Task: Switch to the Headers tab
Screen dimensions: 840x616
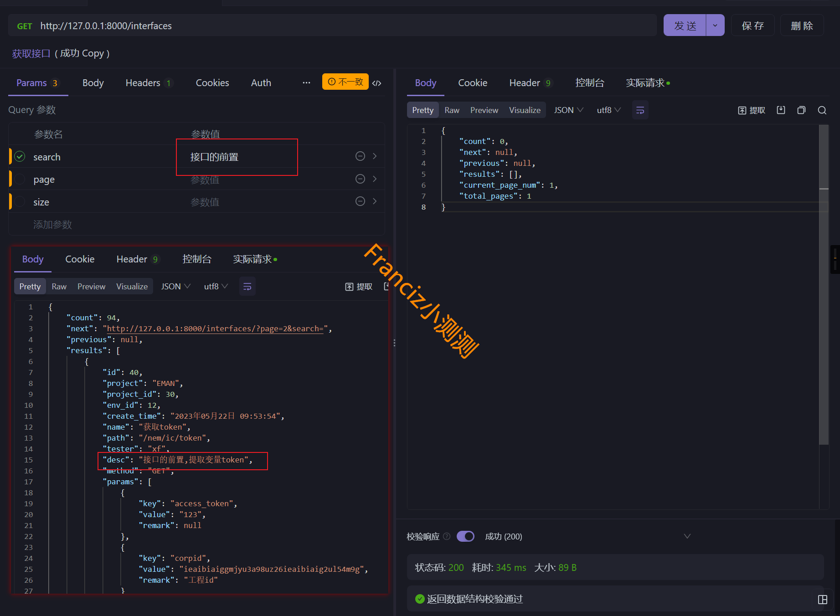Action: coord(148,83)
